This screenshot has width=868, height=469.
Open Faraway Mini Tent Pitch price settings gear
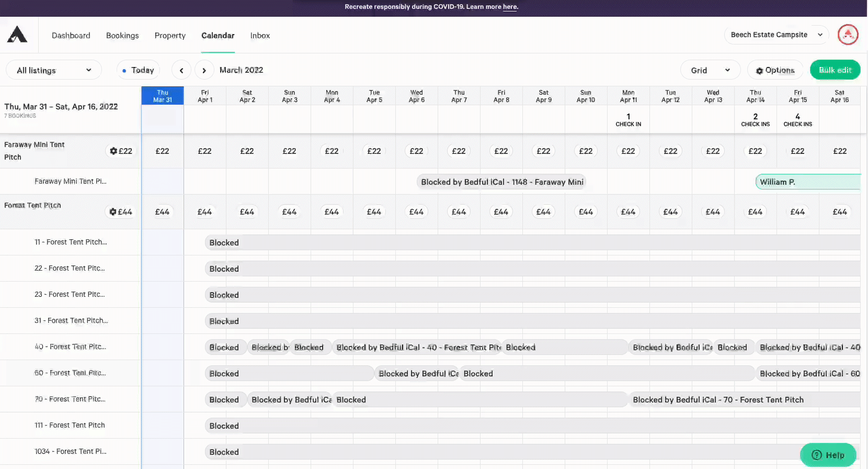(x=113, y=151)
